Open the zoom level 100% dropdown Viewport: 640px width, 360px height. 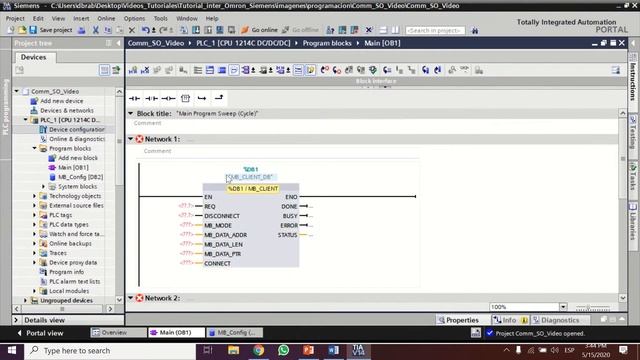pyautogui.click(x=563, y=307)
